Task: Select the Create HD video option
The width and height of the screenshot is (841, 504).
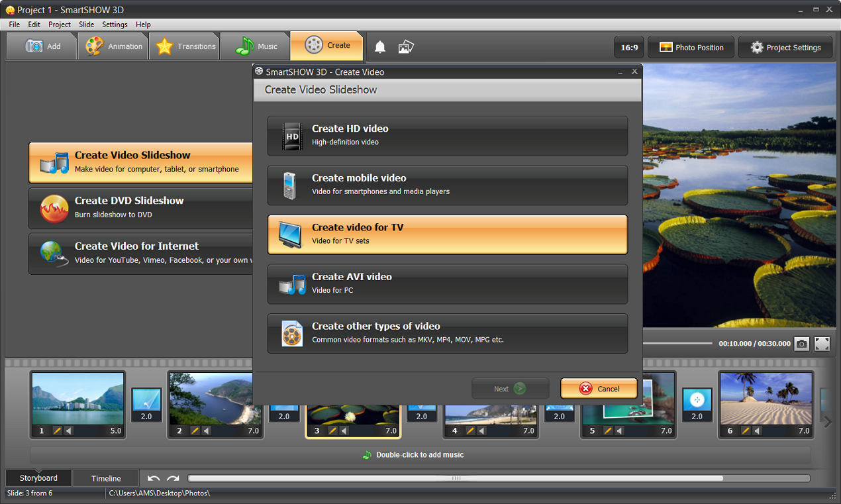Action: (x=447, y=134)
